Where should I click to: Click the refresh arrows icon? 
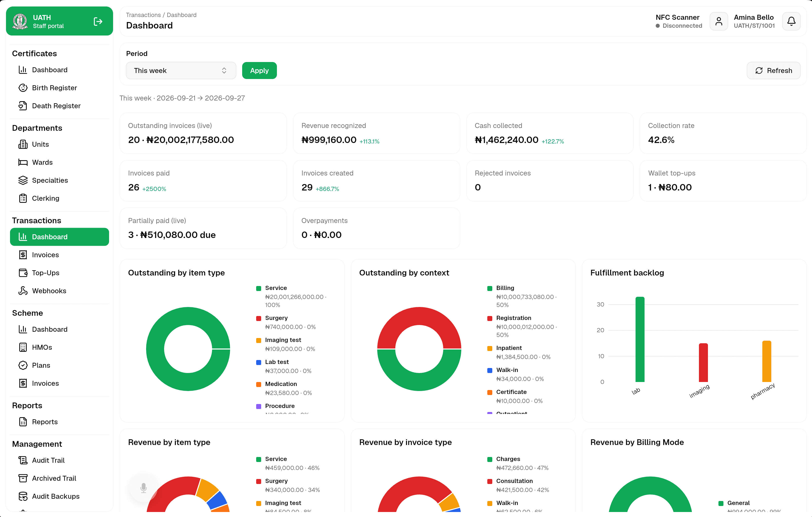pyautogui.click(x=759, y=70)
